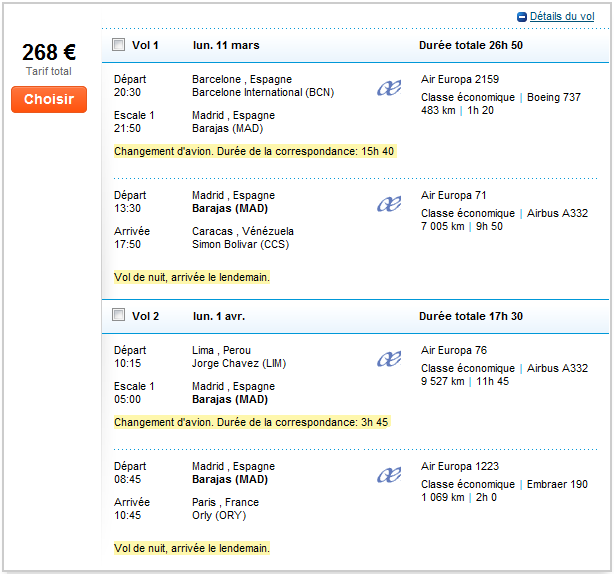The height and width of the screenshot is (574, 614).
Task: Click the 15h 40 connection notice
Action: click(254, 151)
